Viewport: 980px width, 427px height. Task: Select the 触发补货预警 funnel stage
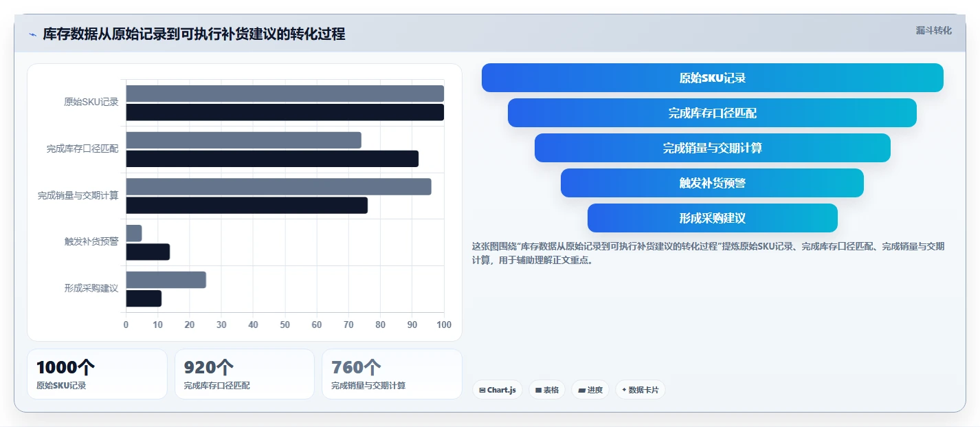713,183
